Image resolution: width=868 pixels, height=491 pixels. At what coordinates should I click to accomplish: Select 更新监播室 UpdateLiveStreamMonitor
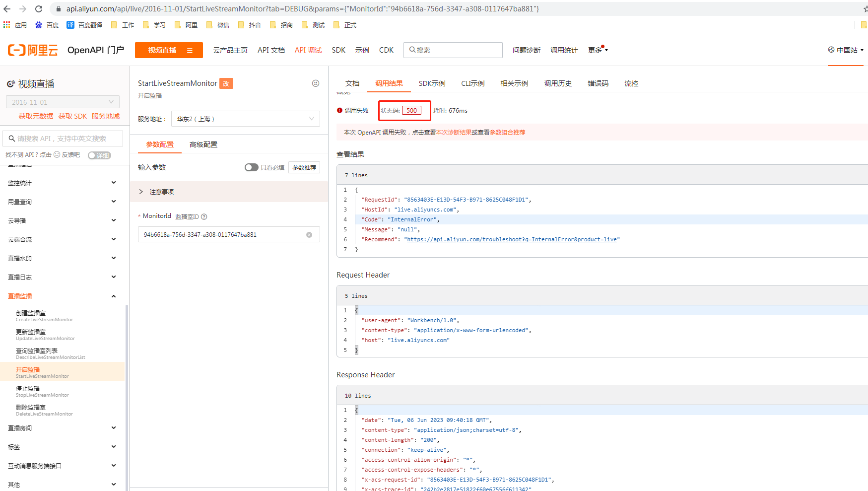62,335
